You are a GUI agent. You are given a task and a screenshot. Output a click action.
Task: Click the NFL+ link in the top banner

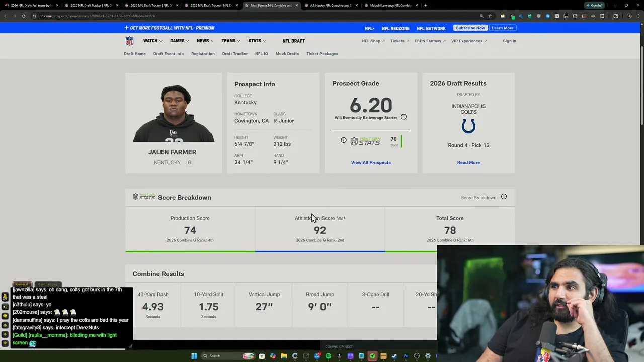click(x=370, y=28)
